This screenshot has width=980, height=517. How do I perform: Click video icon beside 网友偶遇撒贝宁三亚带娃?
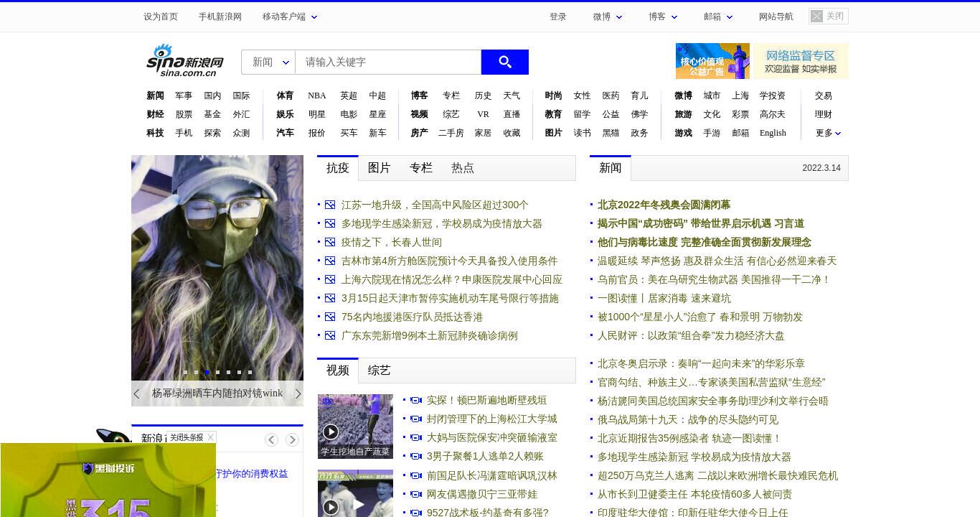(x=415, y=494)
